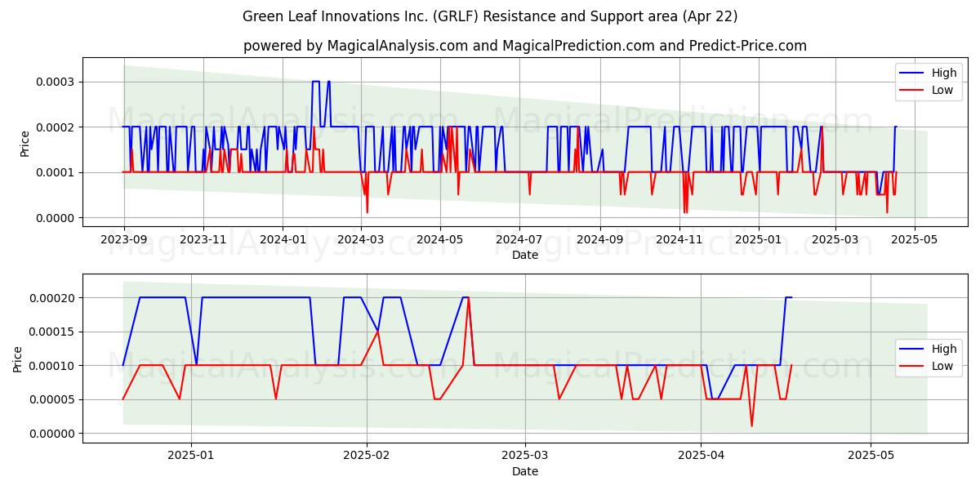980x490 pixels.
Task: Click the 2023-11 tick label on top chart
Action: pyautogui.click(x=203, y=240)
